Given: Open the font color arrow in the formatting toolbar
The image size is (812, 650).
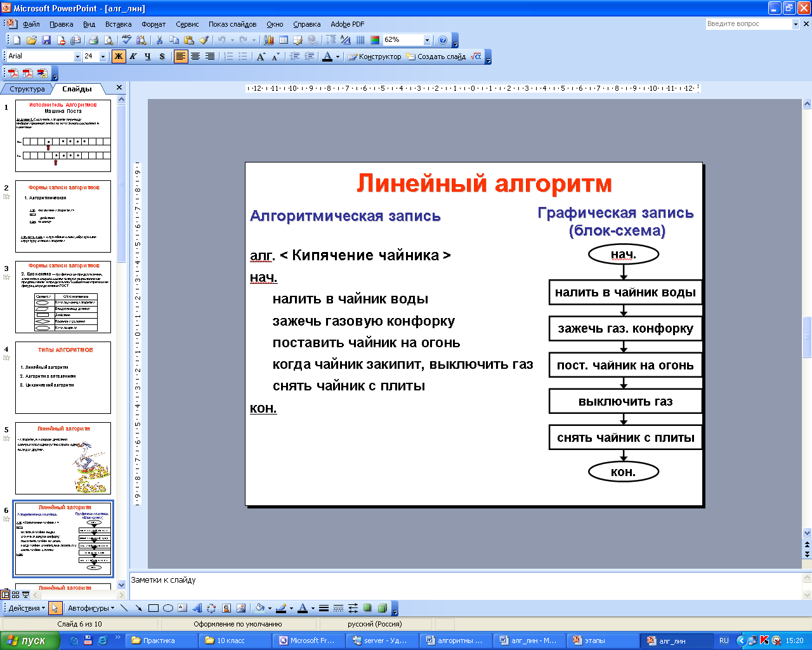Looking at the screenshot, I should [338, 56].
